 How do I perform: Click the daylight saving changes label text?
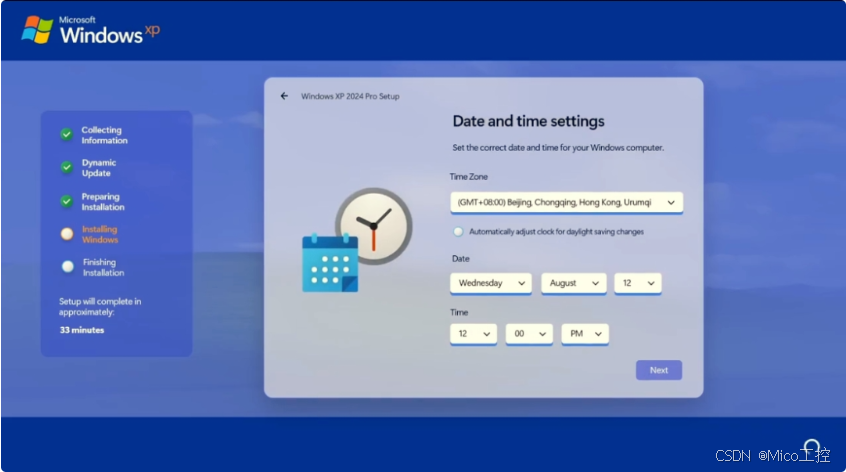[556, 231]
